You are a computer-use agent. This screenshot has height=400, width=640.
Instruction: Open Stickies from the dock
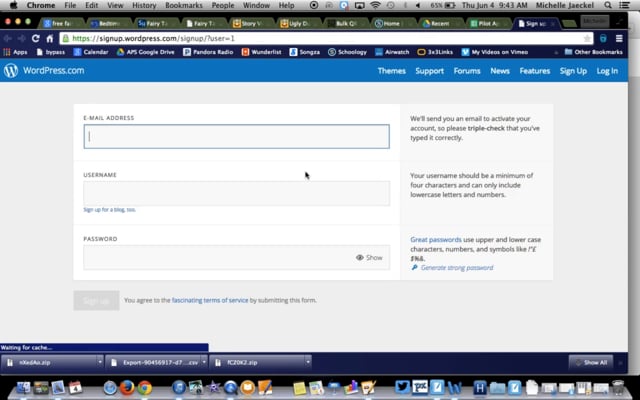299,387
